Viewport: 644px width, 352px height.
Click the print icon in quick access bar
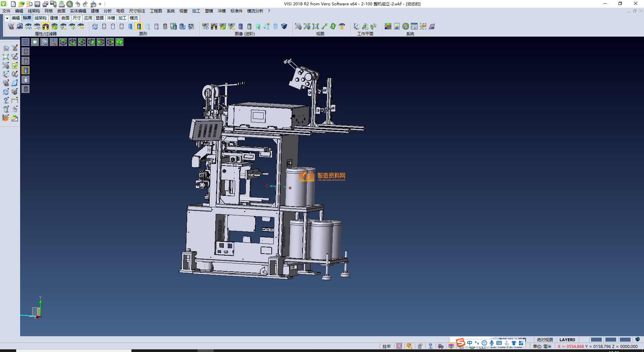pos(62,4)
